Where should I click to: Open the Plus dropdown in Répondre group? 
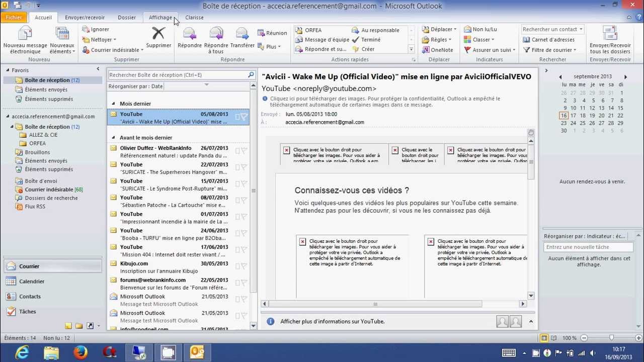[x=269, y=47]
